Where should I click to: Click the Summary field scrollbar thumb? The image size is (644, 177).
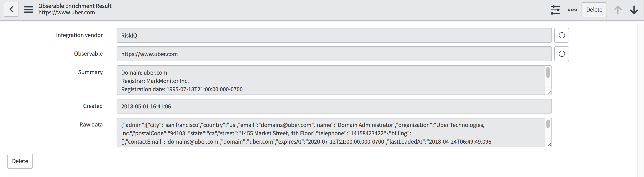[x=548, y=73]
